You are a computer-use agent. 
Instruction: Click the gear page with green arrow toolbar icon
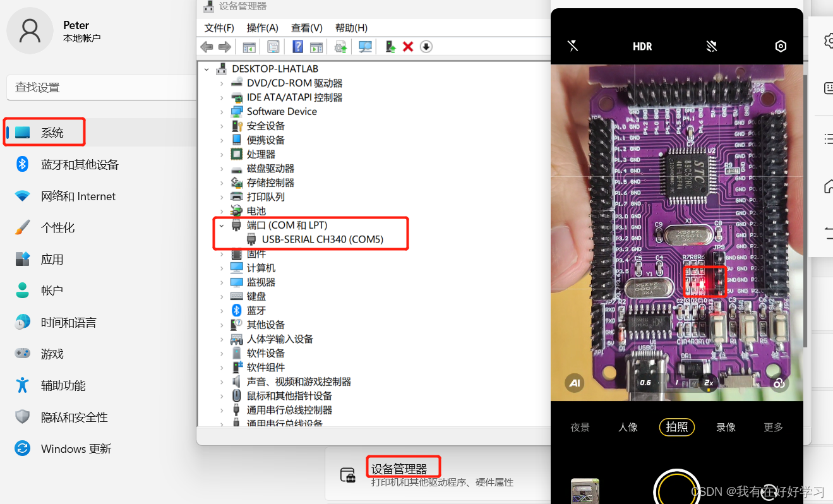click(x=341, y=47)
